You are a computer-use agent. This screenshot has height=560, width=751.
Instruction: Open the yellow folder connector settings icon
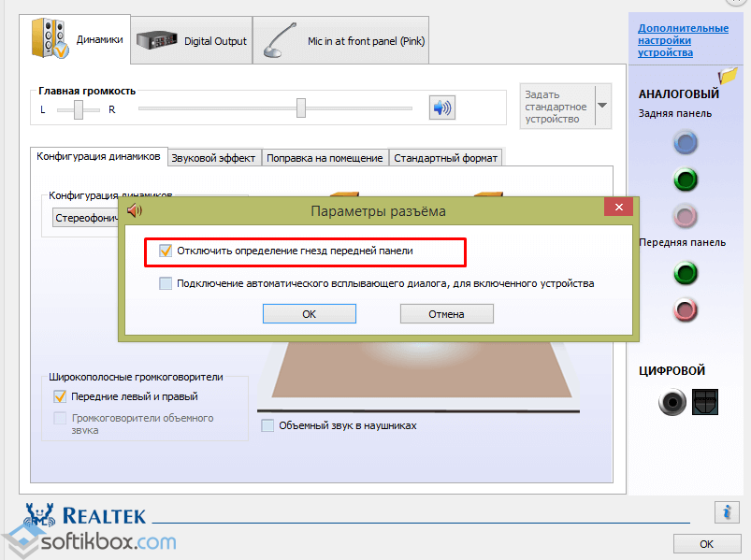click(x=727, y=77)
